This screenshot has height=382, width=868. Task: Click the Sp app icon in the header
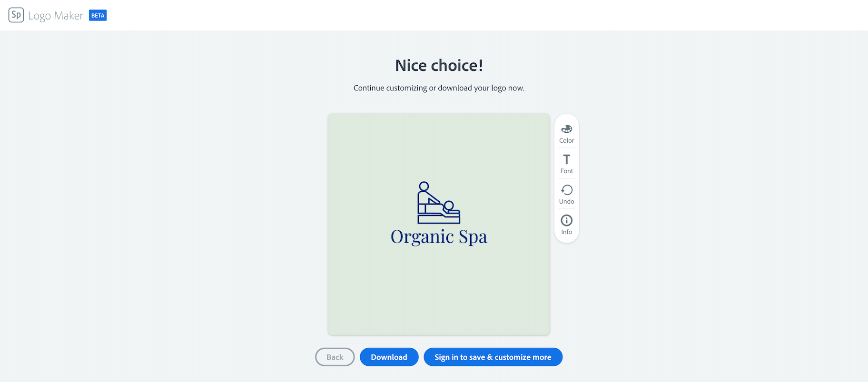(x=16, y=15)
